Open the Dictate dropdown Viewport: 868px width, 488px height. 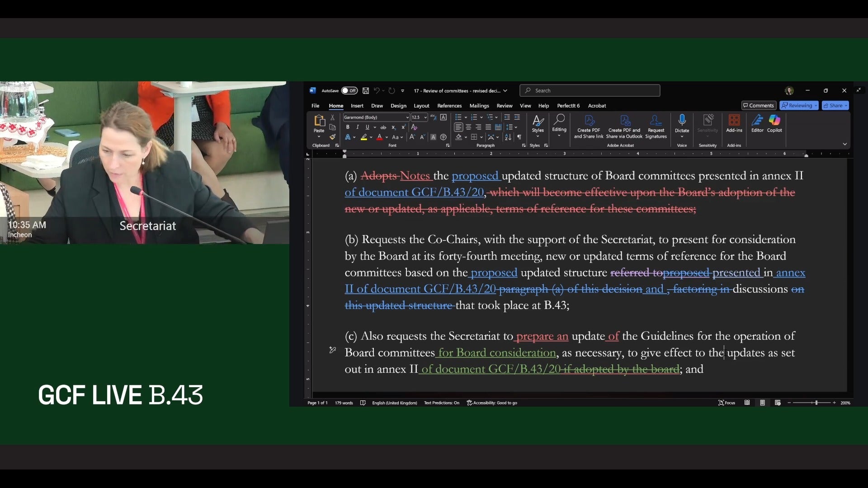(x=682, y=136)
